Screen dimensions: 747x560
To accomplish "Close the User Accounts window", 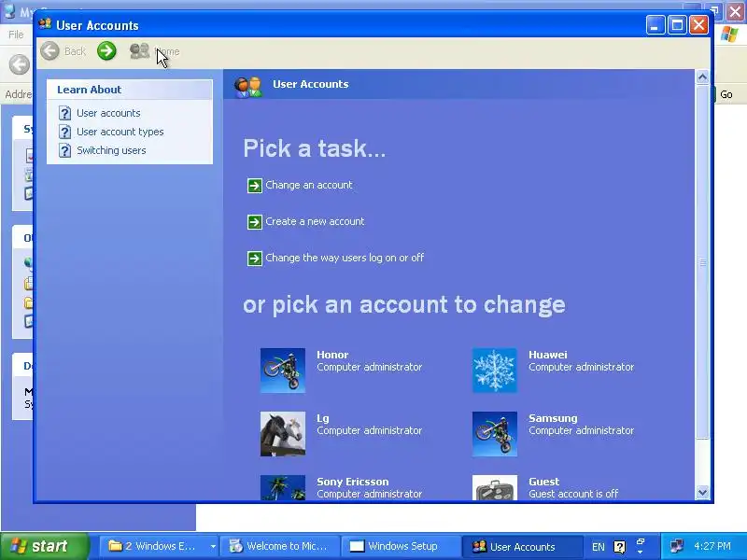I will coord(698,25).
